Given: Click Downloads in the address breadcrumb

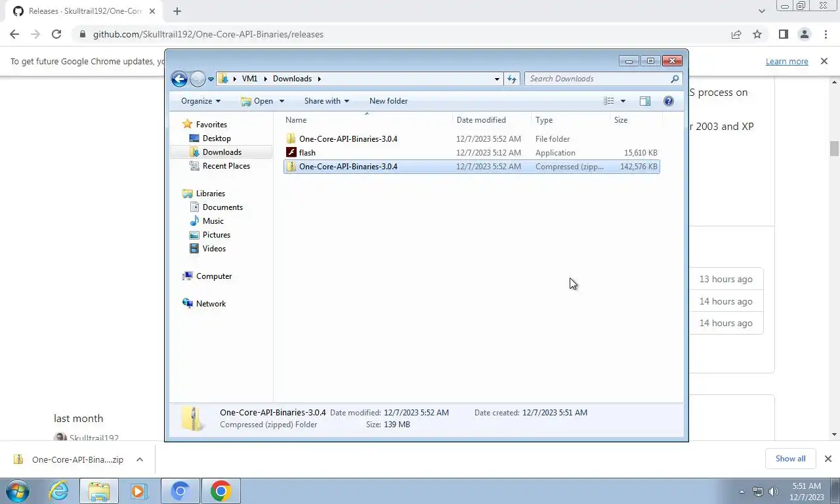Looking at the screenshot, I should 292,79.
